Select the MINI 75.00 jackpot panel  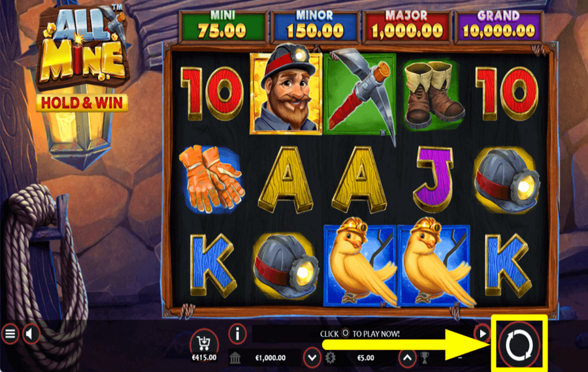223,27
